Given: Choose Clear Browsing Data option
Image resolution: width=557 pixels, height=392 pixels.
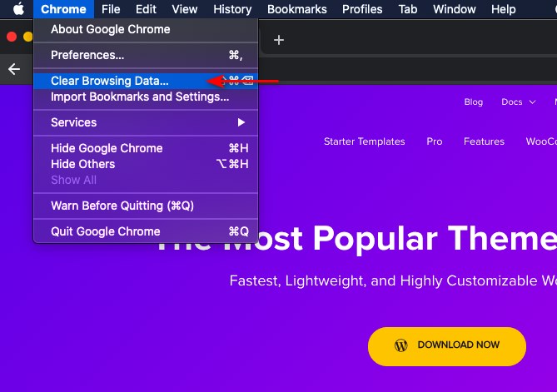Looking at the screenshot, I should coord(146,81).
